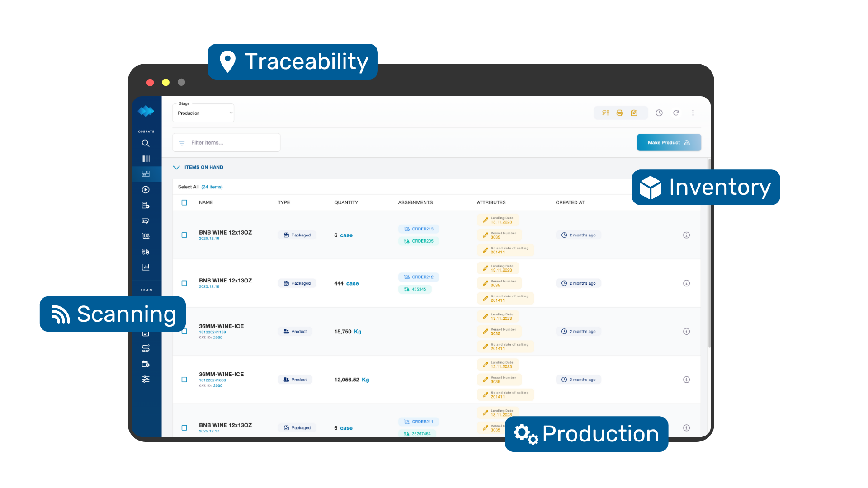Open history with the clock icon
The width and height of the screenshot is (868, 488).
point(659,113)
